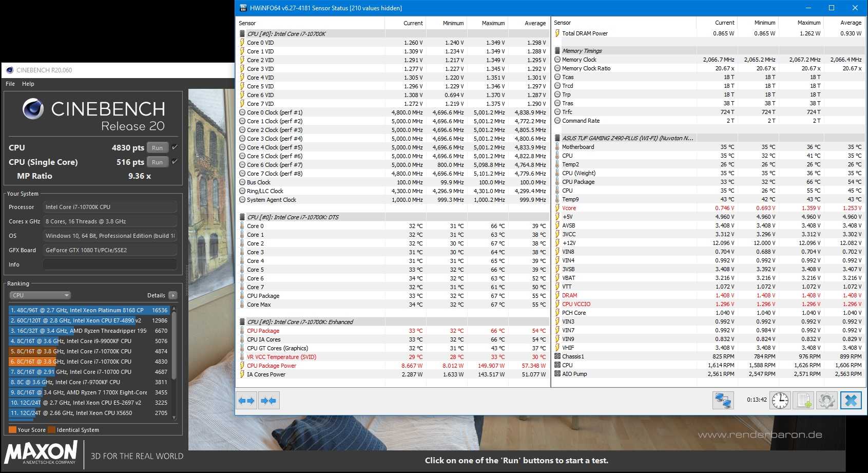Open the Help menu in Cinebench
This screenshot has width=868, height=473.
(28, 84)
